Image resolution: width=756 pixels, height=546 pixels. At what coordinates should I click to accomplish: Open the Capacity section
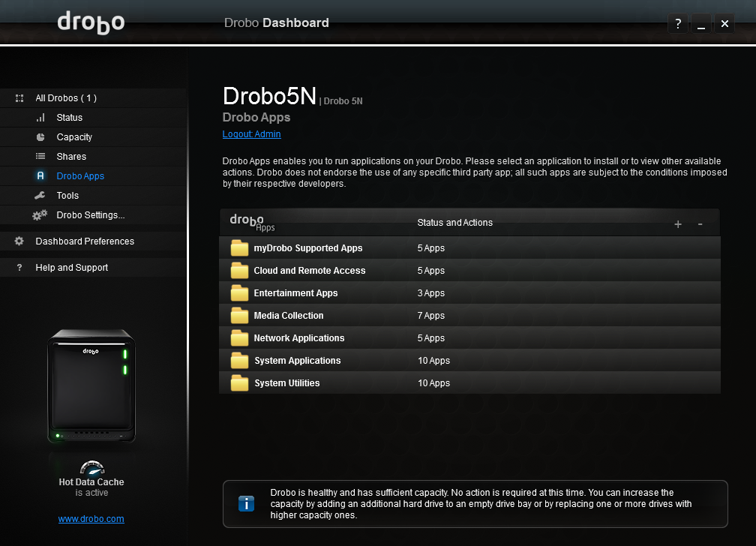pos(92,137)
